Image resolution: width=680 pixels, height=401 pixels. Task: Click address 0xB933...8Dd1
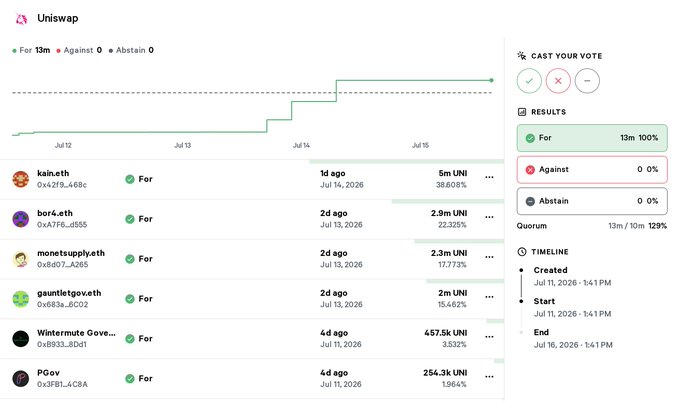coord(62,344)
